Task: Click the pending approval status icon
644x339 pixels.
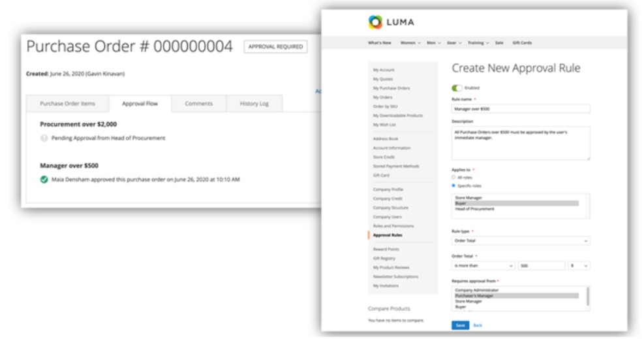Action: [44, 138]
